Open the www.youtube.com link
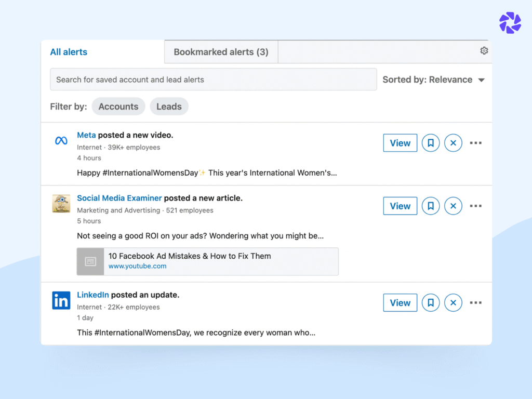Image resolution: width=532 pixels, height=399 pixels. pyautogui.click(x=137, y=266)
